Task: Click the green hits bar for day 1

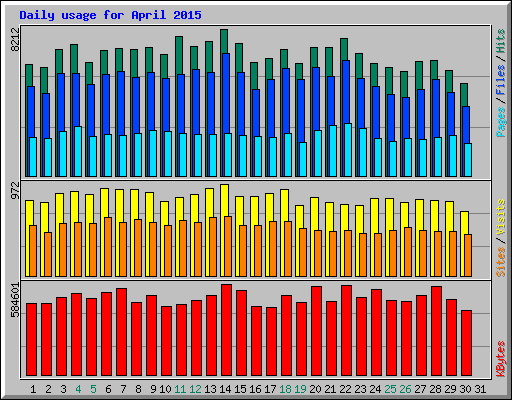Action: (29, 75)
